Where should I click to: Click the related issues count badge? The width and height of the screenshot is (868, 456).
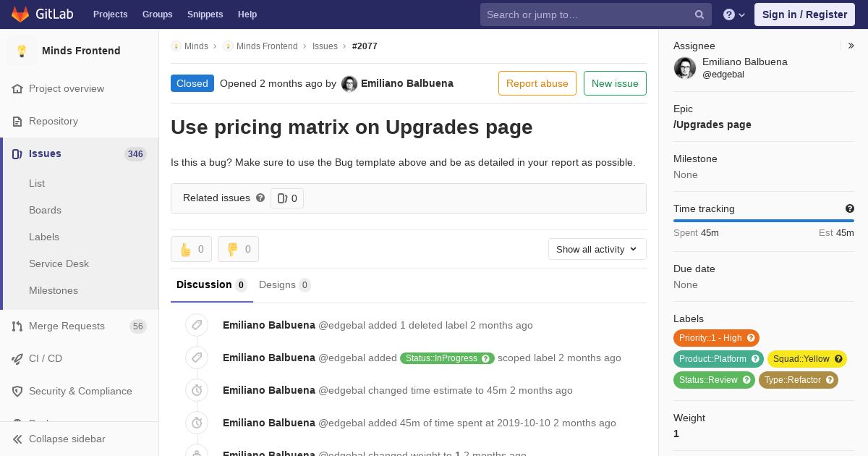point(287,198)
